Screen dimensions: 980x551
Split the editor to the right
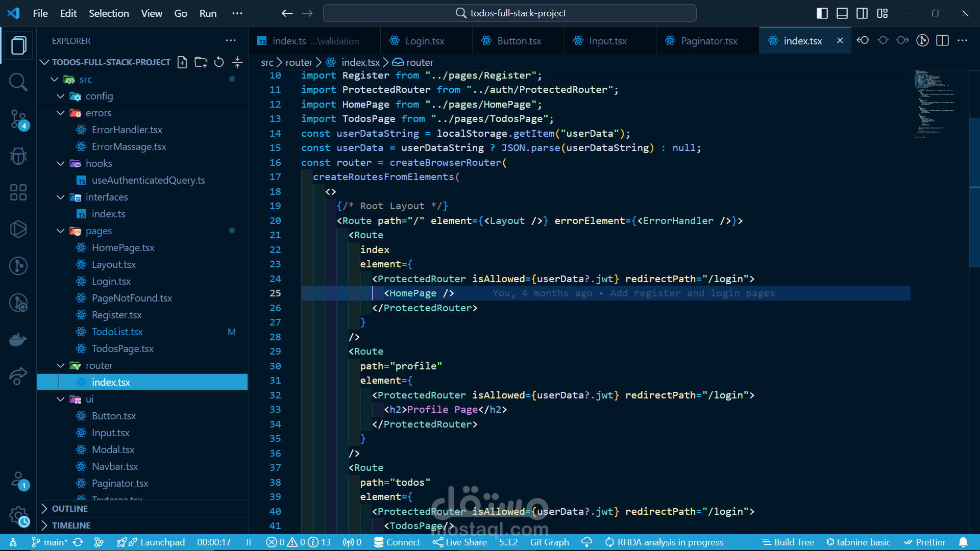[943, 41]
